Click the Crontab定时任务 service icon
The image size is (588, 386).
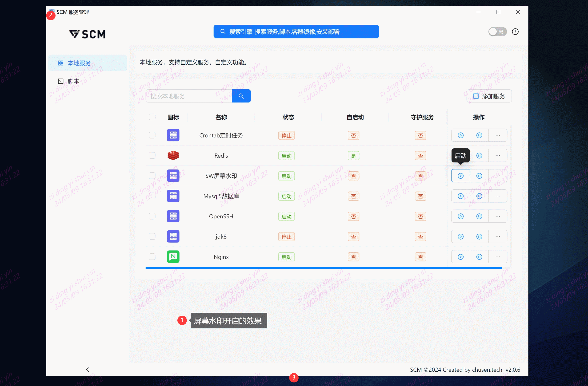[x=173, y=135]
